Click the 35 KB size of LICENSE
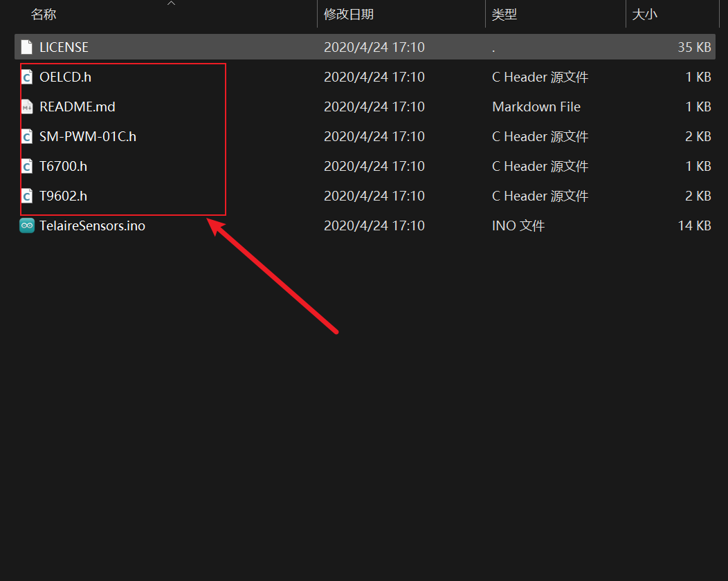Viewport: 728px width, 581px height. point(694,47)
